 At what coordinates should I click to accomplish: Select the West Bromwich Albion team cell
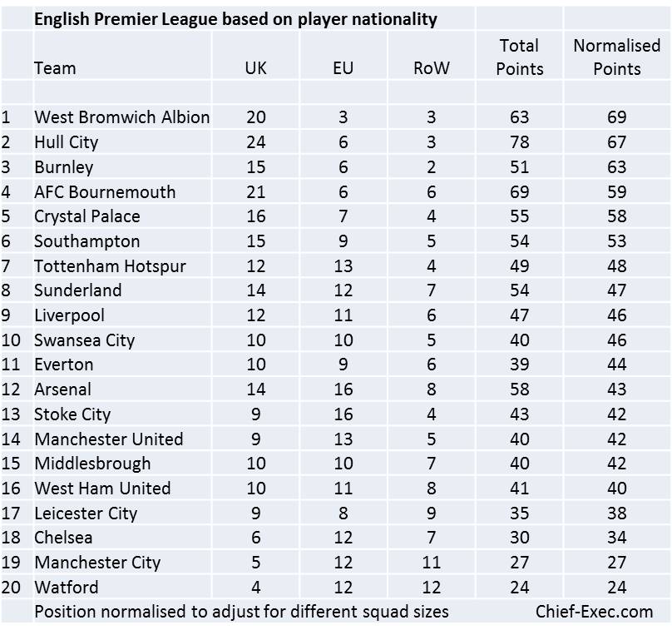(x=121, y=117)
